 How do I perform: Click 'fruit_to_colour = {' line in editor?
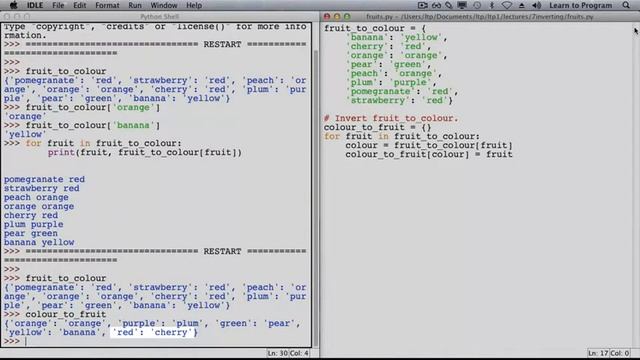[375, 29]
